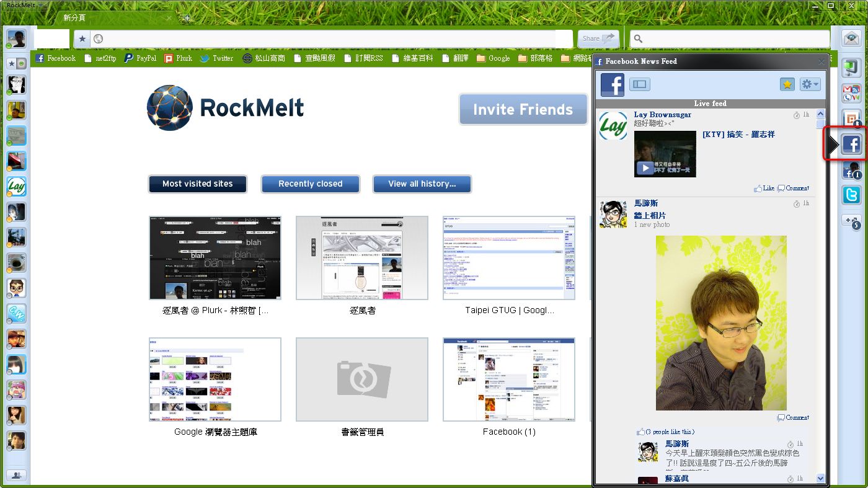Select the Recently closed button
Image resolution: width=868 pixels, height=488 pixels.
(x=311, y=184)
